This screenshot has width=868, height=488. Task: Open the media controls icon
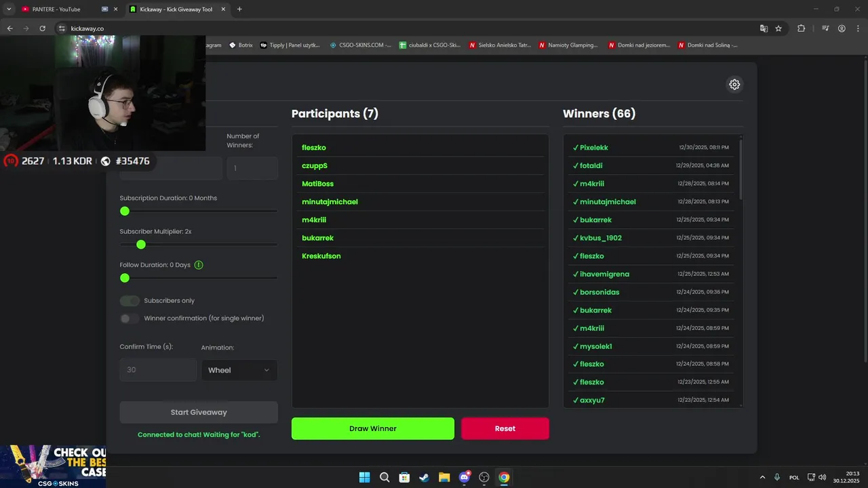tap(825, 28)
